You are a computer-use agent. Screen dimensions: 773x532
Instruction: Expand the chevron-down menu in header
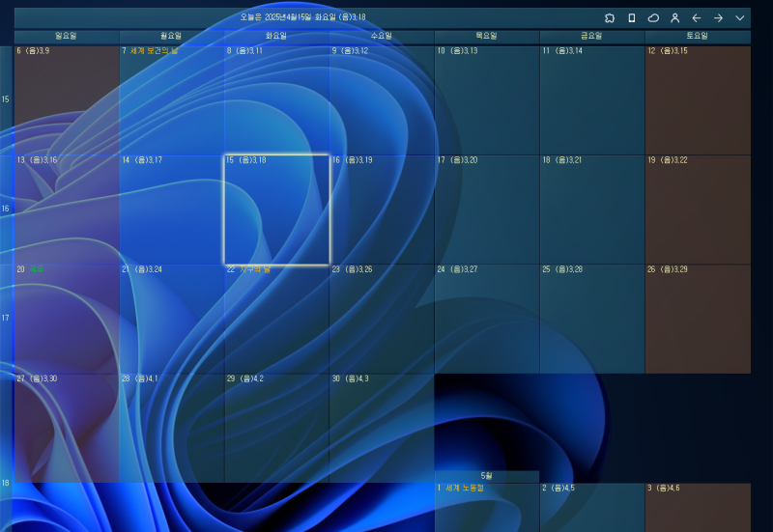(x=740, y=18)
